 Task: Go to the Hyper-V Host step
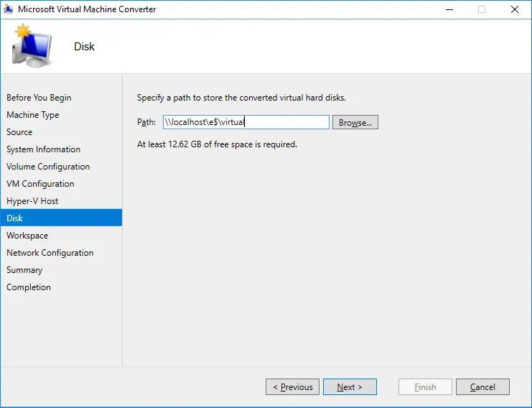[32, 201]
